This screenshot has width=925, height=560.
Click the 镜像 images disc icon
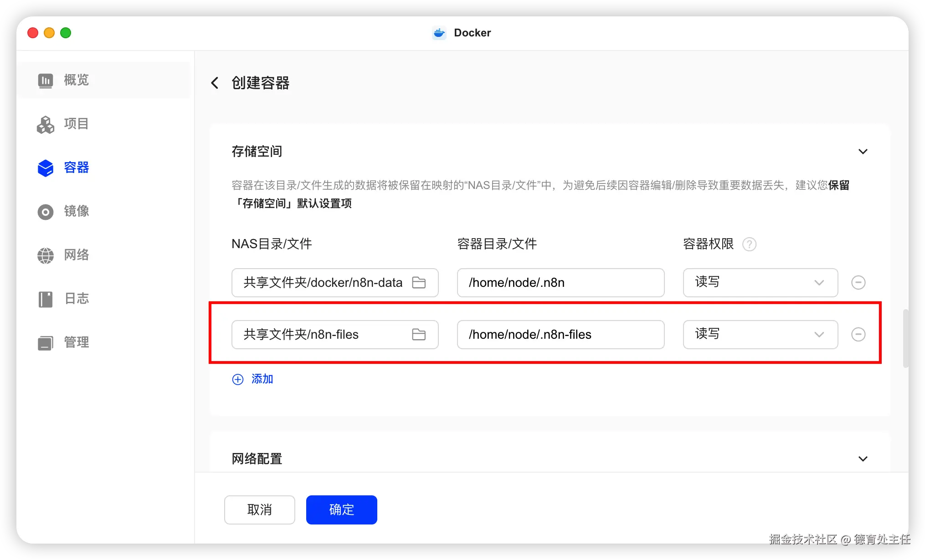point(46,212)
